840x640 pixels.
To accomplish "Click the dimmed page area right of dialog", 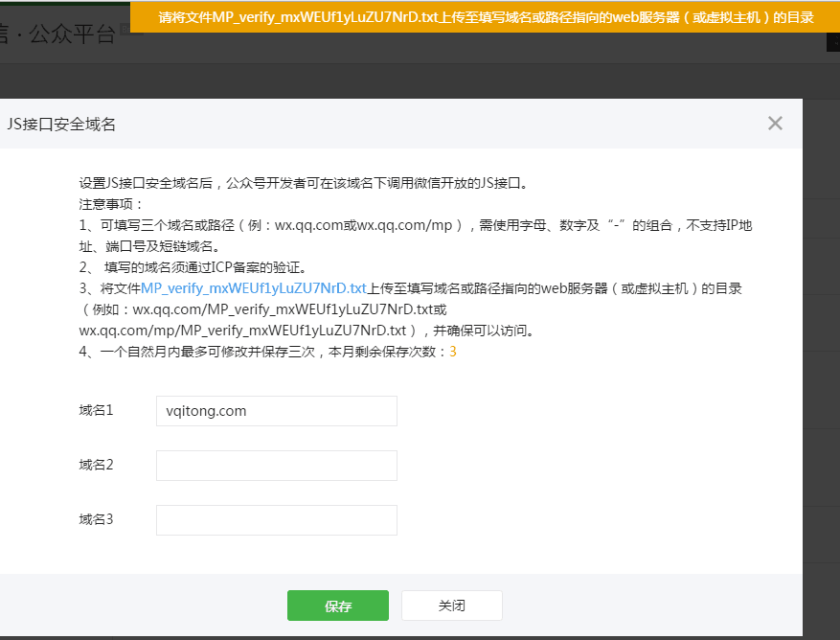I will click(821, 335).
